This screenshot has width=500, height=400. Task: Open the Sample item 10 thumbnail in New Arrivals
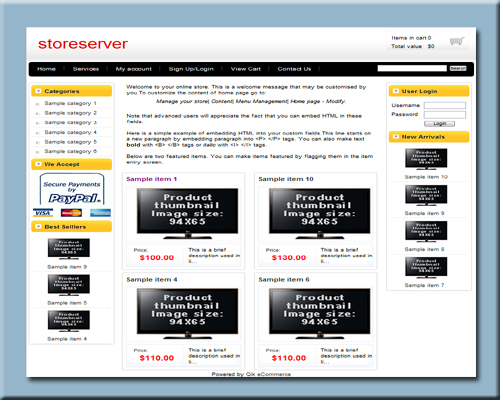tap(426, 159)
